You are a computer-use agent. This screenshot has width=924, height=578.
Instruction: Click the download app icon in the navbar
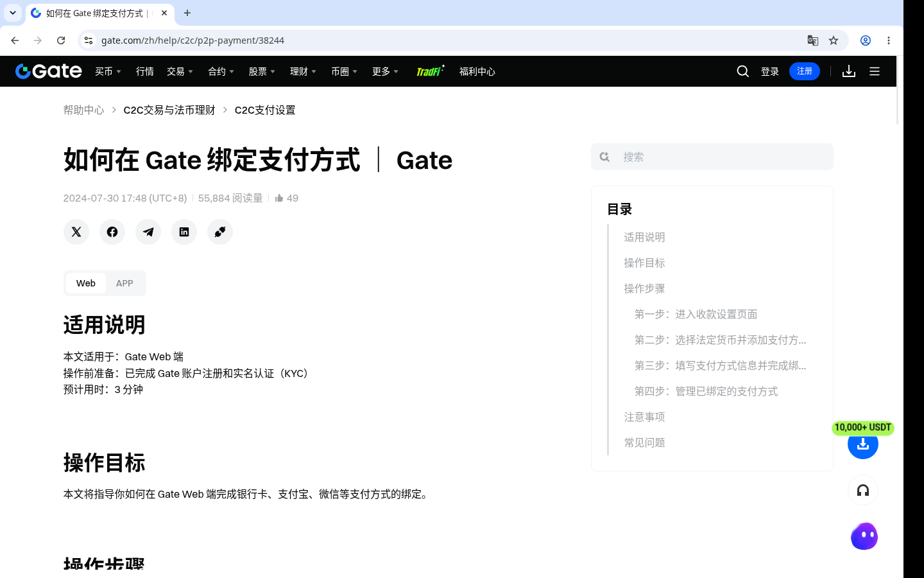click(x=849, y=71)
